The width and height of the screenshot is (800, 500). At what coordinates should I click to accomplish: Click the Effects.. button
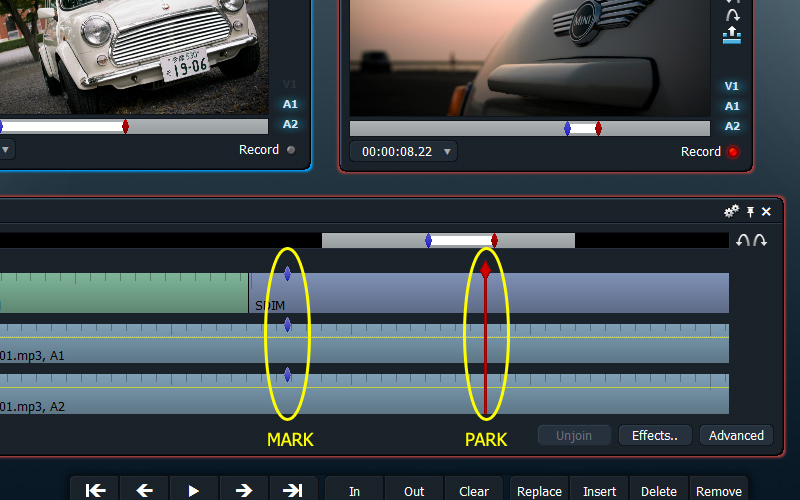[655, 435]
